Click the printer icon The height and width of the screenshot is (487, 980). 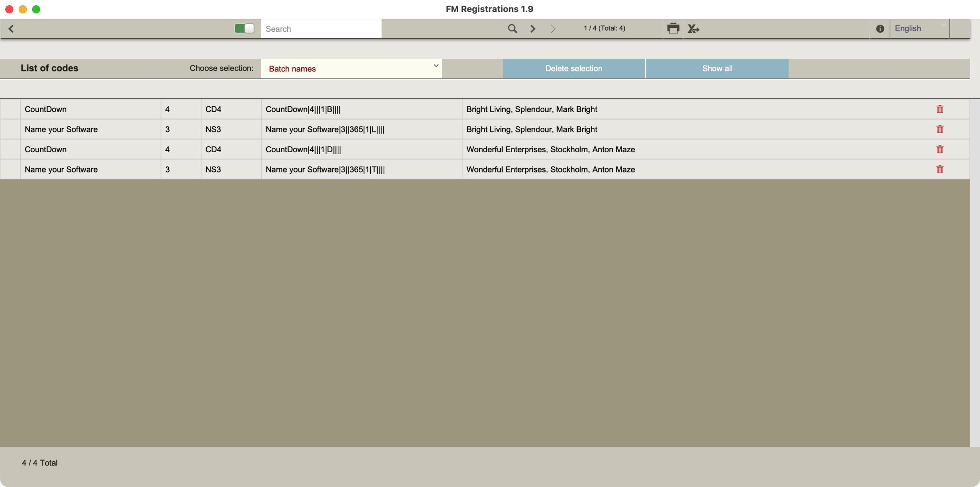(x=673, y=29)
